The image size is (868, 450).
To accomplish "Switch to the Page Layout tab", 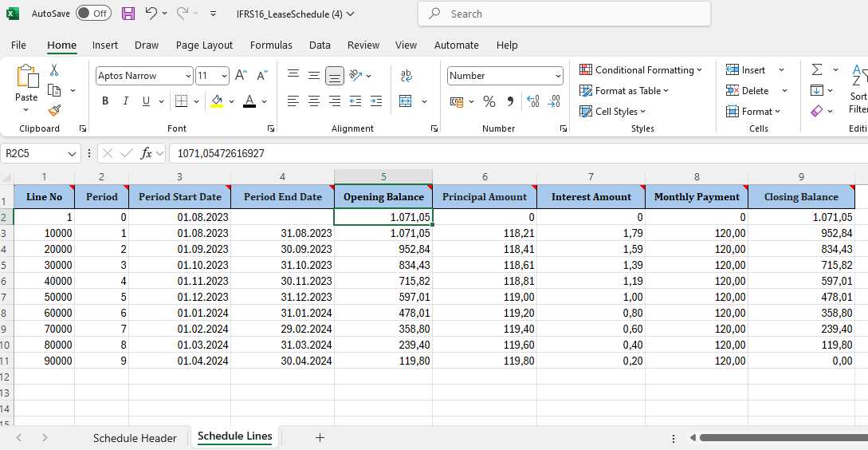I will point(204,45).
